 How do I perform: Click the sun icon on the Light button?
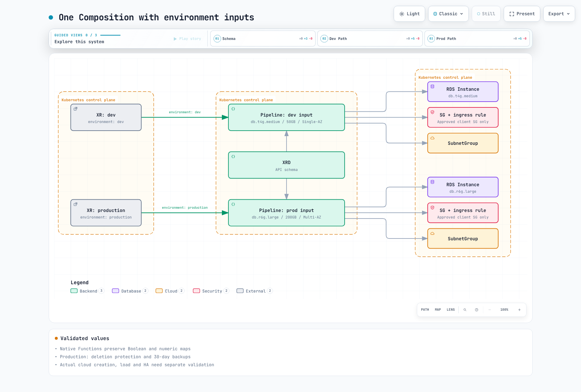tap(402, 14)
